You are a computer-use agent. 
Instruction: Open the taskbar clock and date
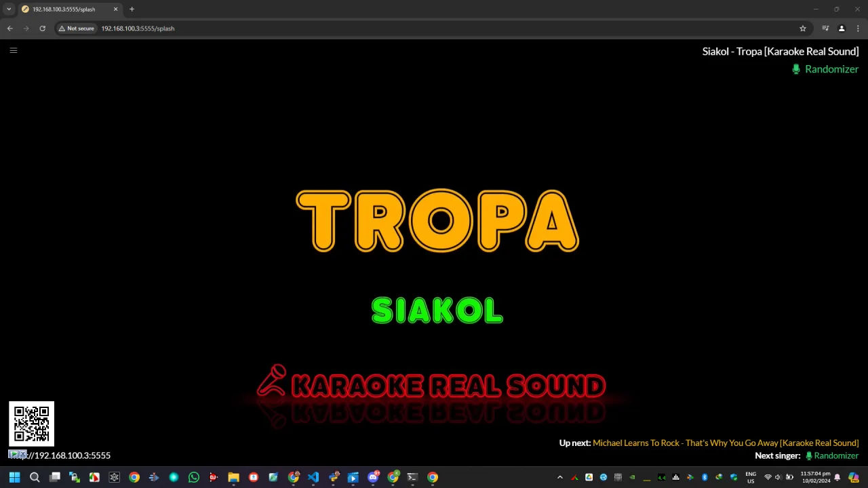click(x=815, y=477)
